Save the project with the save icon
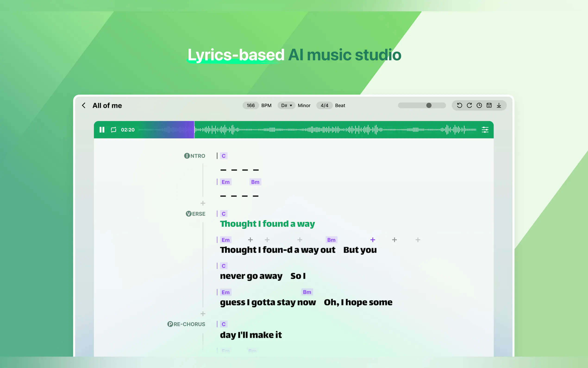588x368 pixels. point(489,105)
